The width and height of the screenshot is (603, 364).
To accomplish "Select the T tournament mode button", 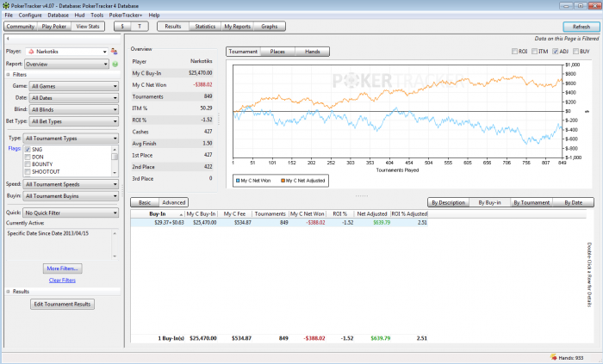I will click(140, 27).
